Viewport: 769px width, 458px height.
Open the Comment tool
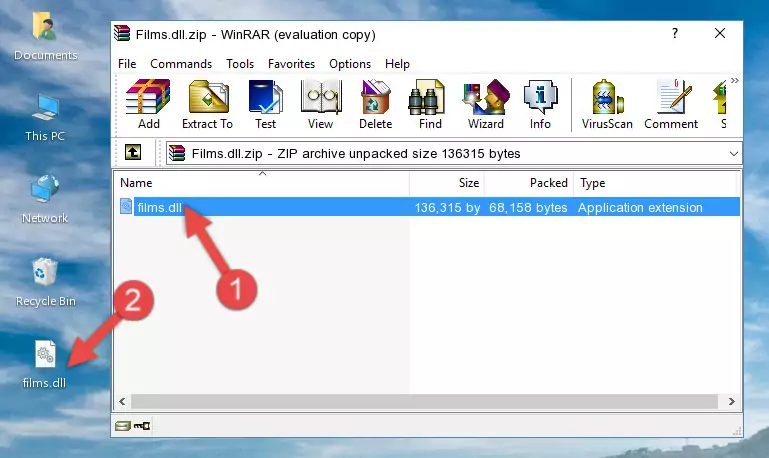click(671, 104)
